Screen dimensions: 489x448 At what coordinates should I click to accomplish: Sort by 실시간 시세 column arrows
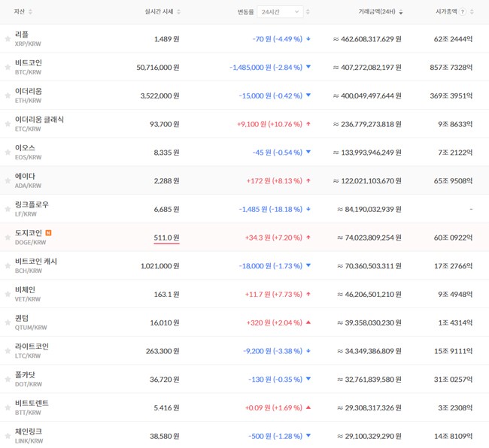(x=179, y=12)
